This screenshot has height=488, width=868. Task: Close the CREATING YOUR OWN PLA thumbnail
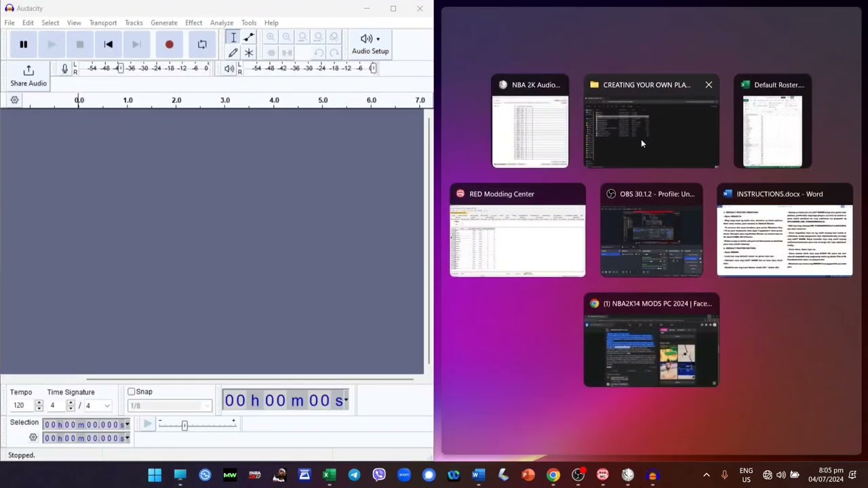click(709, 85)
